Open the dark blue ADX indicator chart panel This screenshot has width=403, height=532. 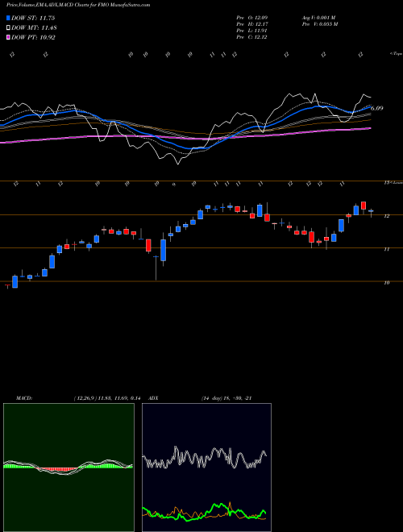point(206,468)
